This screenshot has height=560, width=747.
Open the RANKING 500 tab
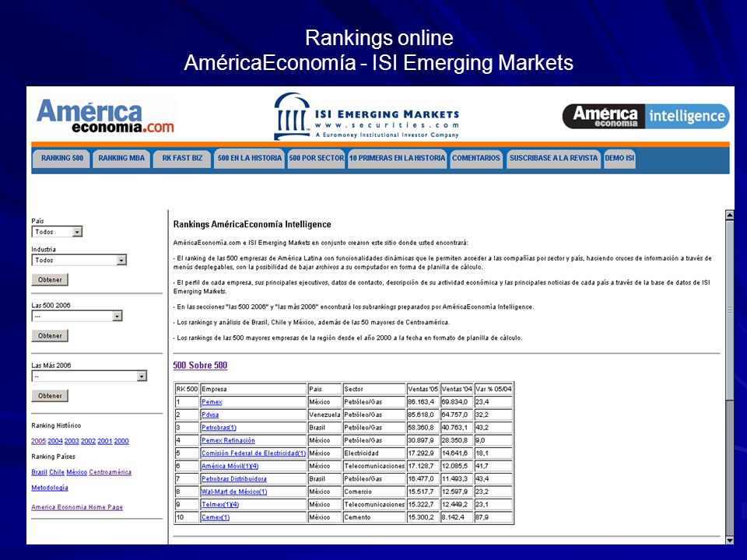pyautogui.click(x=62, y=158)
